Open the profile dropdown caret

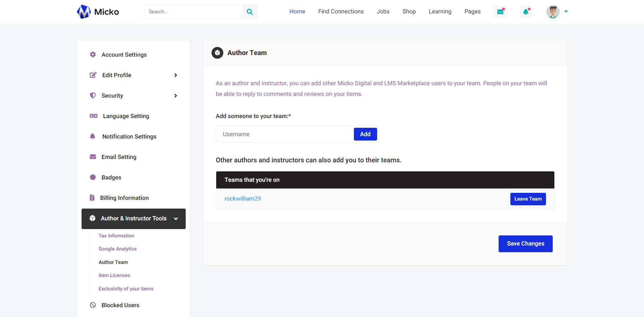pyautogui.click(x=566, y=11)
